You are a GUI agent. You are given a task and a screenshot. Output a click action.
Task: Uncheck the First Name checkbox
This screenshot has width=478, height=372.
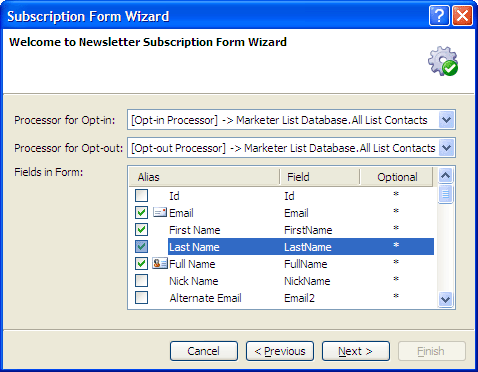point(141,229)
